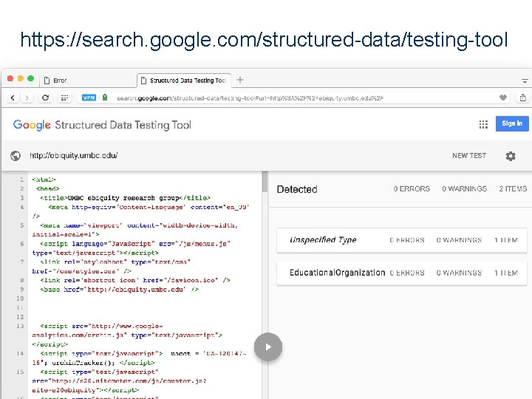Click the Sign in button
Viewport: 532px width, 399px height.
512,123
